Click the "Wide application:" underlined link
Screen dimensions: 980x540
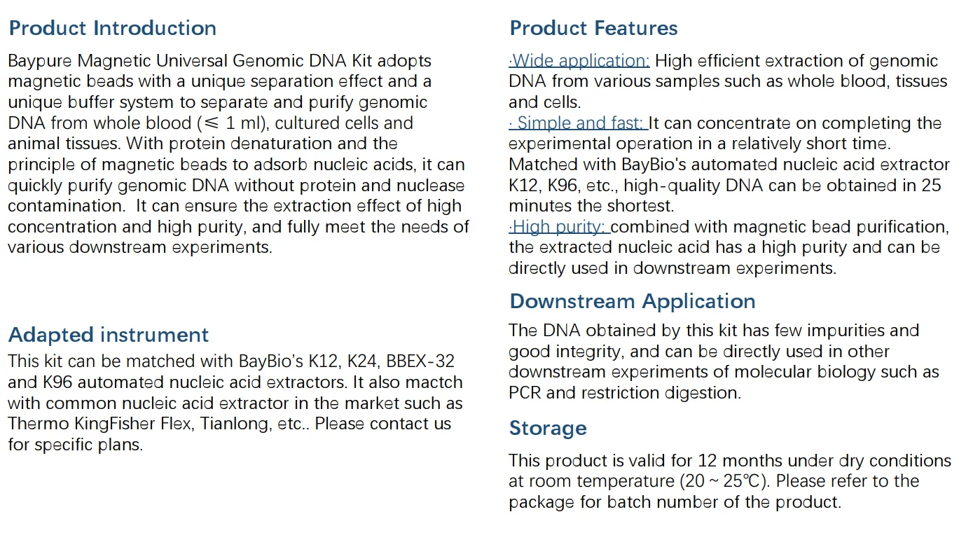[579, 61]
